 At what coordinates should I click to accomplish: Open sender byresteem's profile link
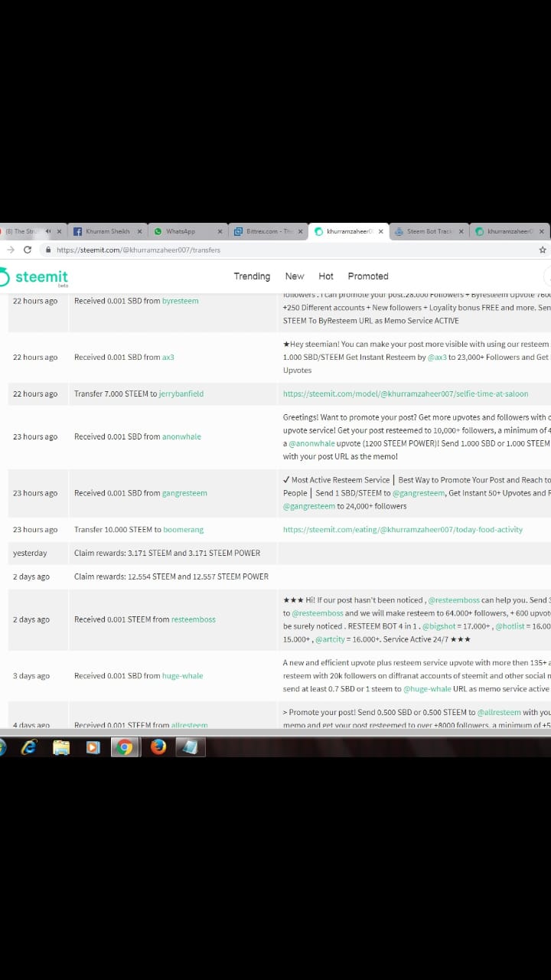pyautogui.click(x=181, y=301)
